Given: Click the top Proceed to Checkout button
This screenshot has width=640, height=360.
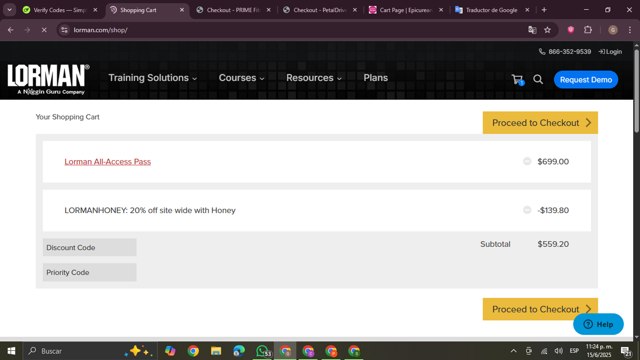Looking at the screenshot, I should tap(540, 122).
